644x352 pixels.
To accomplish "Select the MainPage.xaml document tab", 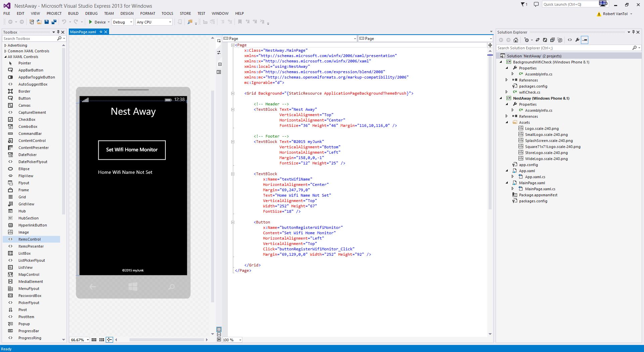I will coord(83,32).
